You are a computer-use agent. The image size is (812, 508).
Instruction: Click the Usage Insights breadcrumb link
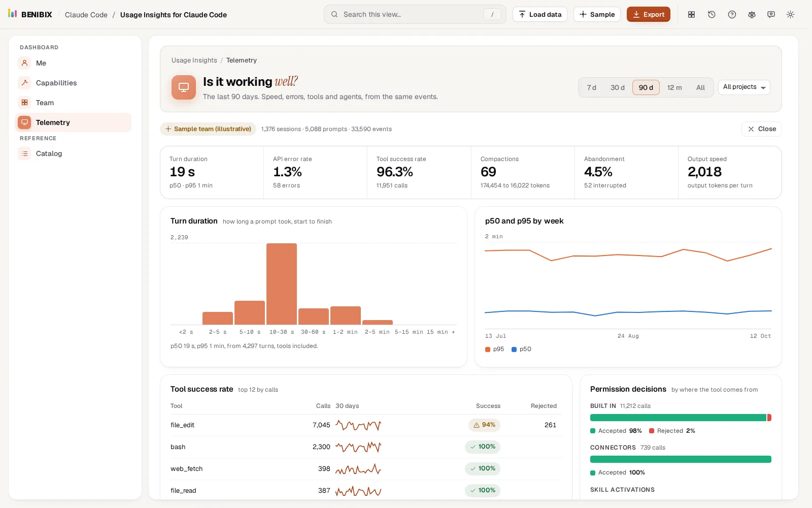click(194, 60)
